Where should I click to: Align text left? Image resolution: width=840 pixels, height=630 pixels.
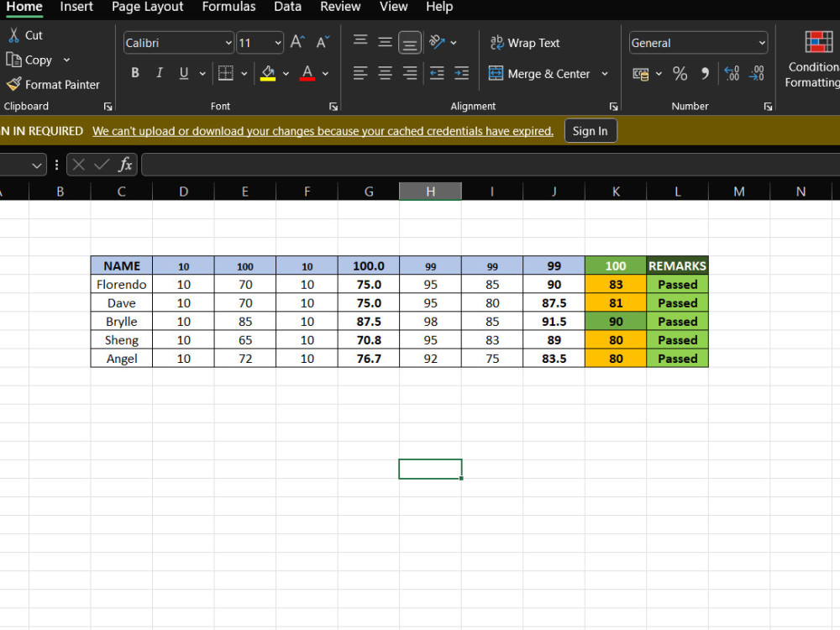[x=360, y=73]
